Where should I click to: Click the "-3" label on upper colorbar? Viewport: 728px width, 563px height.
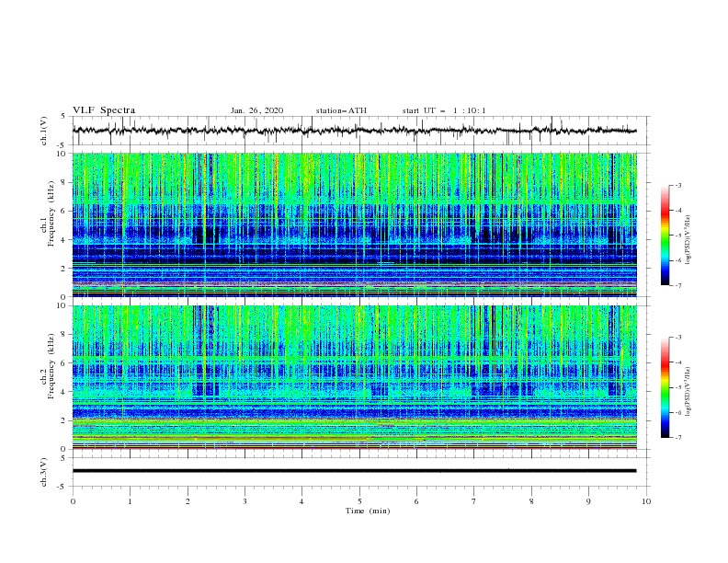[677, 185]
